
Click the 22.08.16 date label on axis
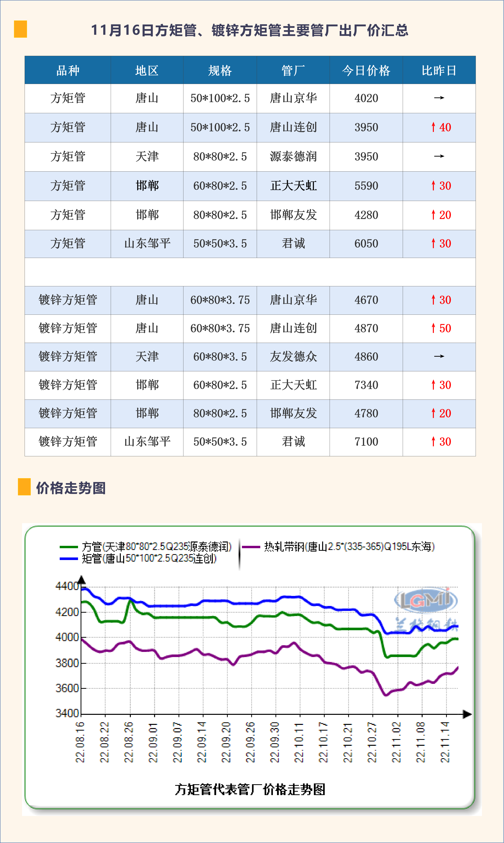click(x=80, y=742)
